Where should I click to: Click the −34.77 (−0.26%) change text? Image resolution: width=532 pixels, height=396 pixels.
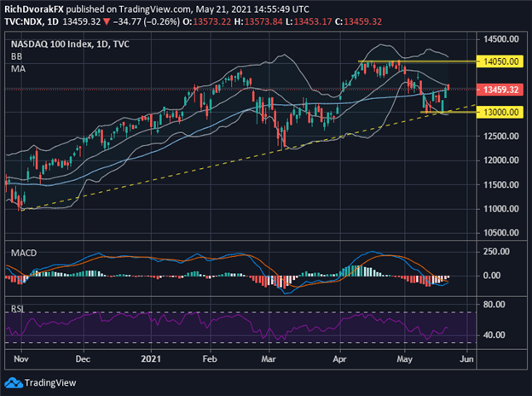147,21
